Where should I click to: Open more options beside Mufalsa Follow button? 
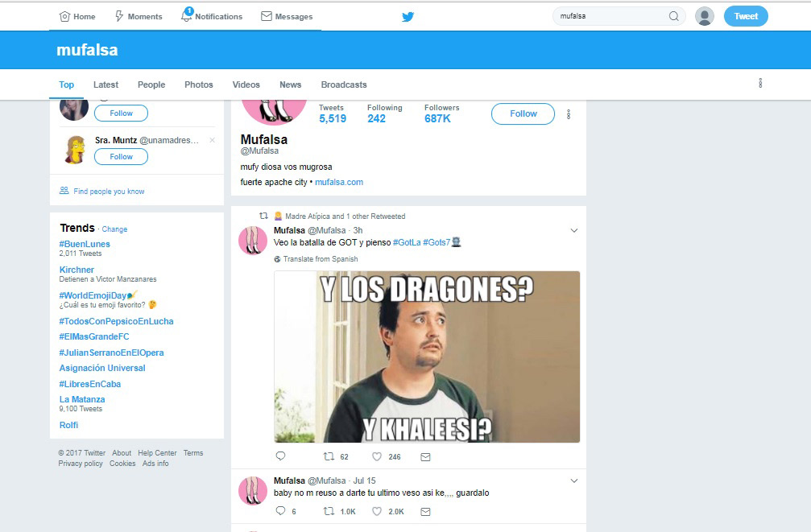[x=569, y=114]
